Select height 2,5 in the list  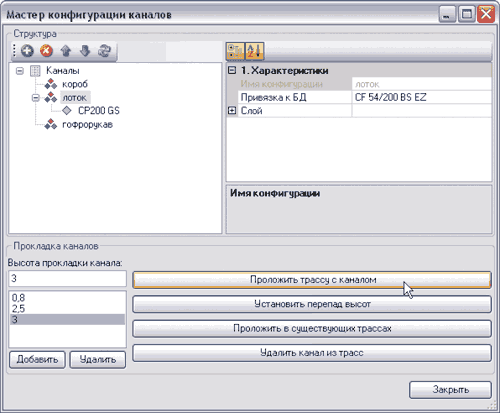pos(68,309)
